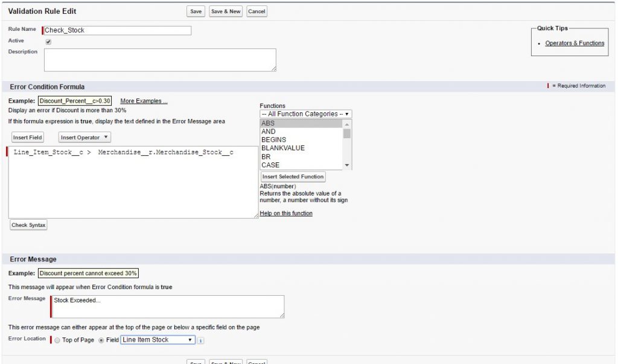This screenshot has width=618, height=364.
Task: Uncheck the Active checkbox
Action: 48,42
